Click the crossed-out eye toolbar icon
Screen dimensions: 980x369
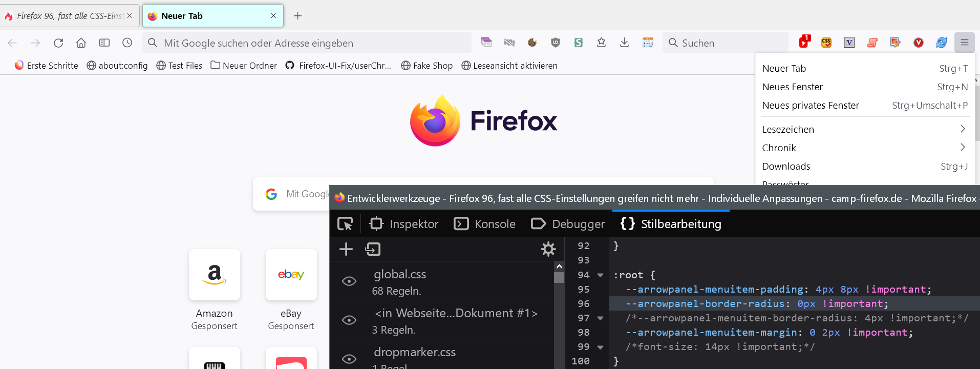(509, 43)
